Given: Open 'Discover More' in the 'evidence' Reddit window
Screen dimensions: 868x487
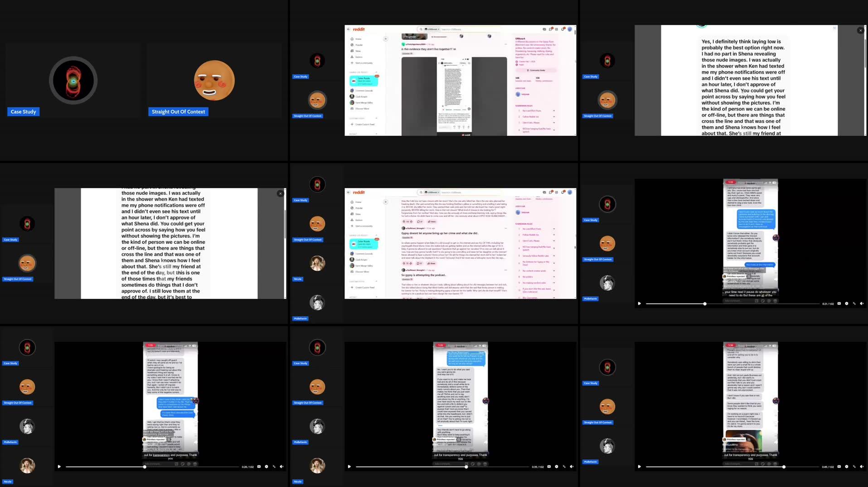Looking at the screenshot, I should (360, 109).
